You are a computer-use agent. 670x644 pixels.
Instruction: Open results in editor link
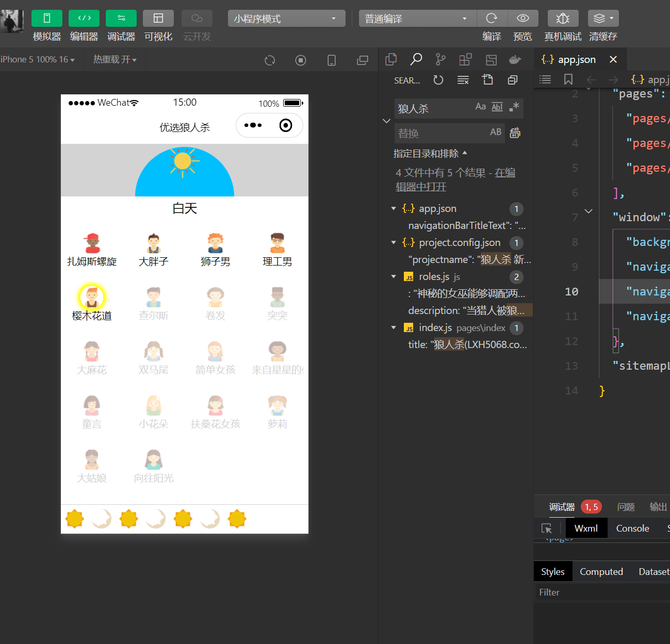pyautogui.click(x=455, y=179)
